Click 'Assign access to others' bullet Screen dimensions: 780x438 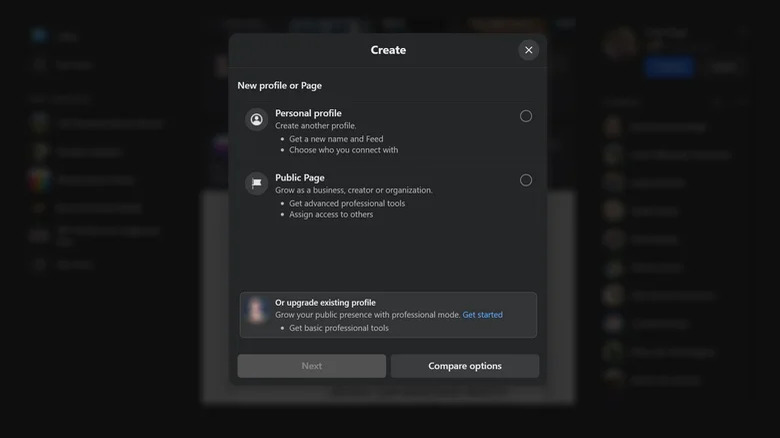pos(331,215)
